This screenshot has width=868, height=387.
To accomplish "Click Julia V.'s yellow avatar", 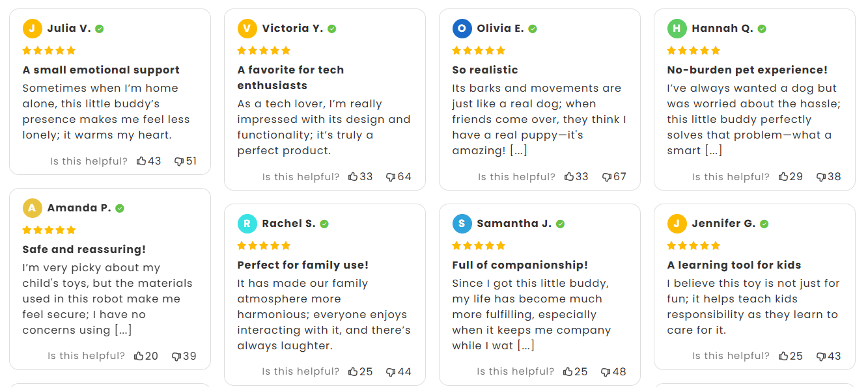I will (32, 29).
